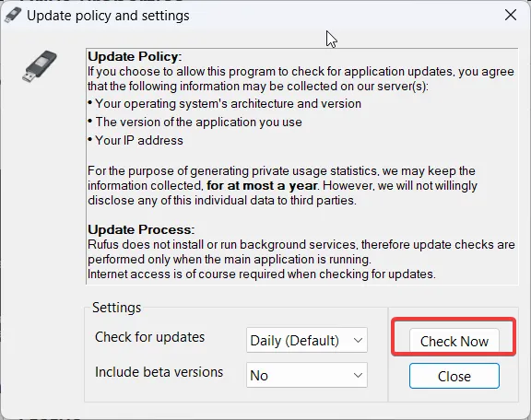Image resolution: width=531 pixels, height=420 pixels.
Task: Click the Rufus USB icon in title bar
Action: [13, 16]
